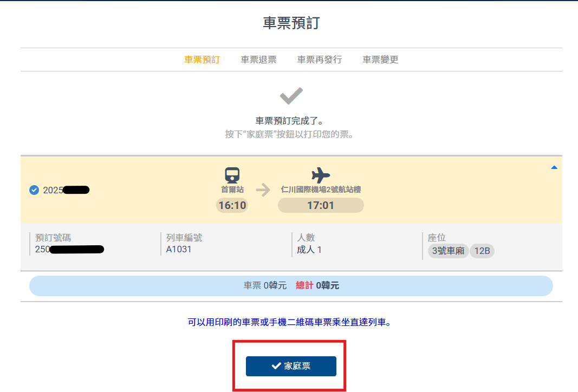Click the 17:01 arrival time badge
This screenshot has width=578, height=392.
point(321,205)
